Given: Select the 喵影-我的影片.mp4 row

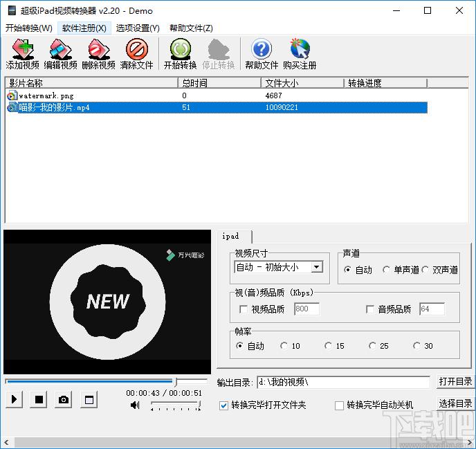Looking at the screenshot, I should pyautogui.click(x=217, y=107).
